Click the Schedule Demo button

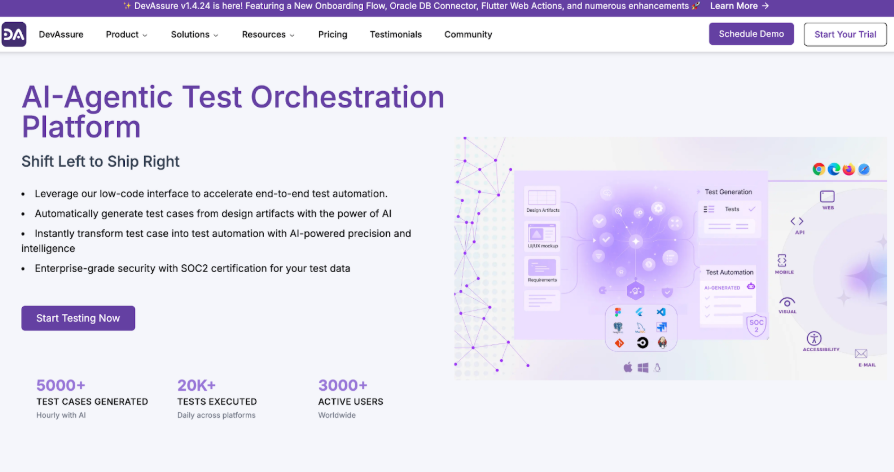pos(751,34)
